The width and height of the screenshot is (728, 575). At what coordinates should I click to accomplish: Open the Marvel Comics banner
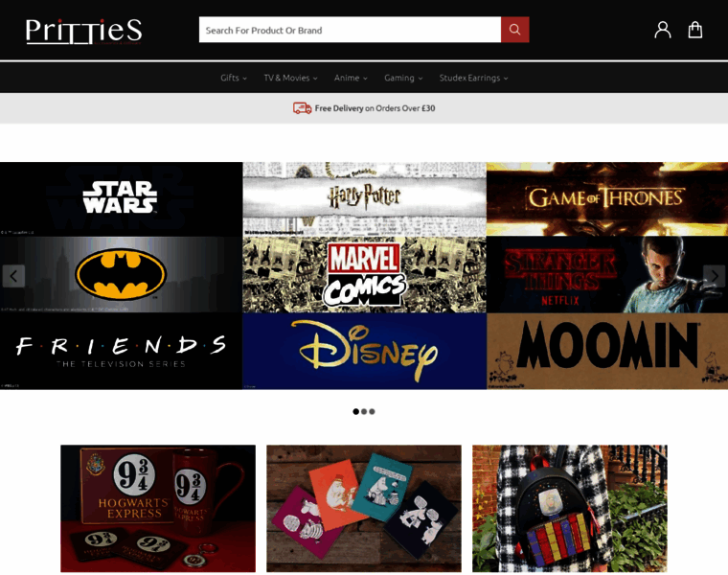click(364, 274)
